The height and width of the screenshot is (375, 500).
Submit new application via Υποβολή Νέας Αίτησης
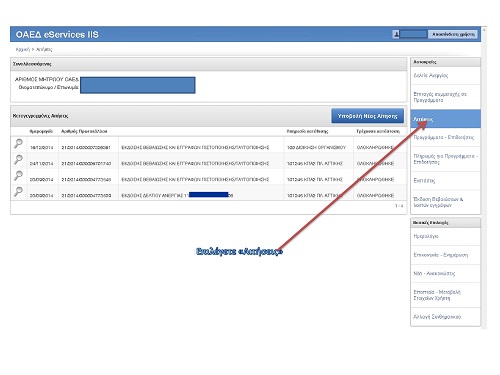(367, 116)
